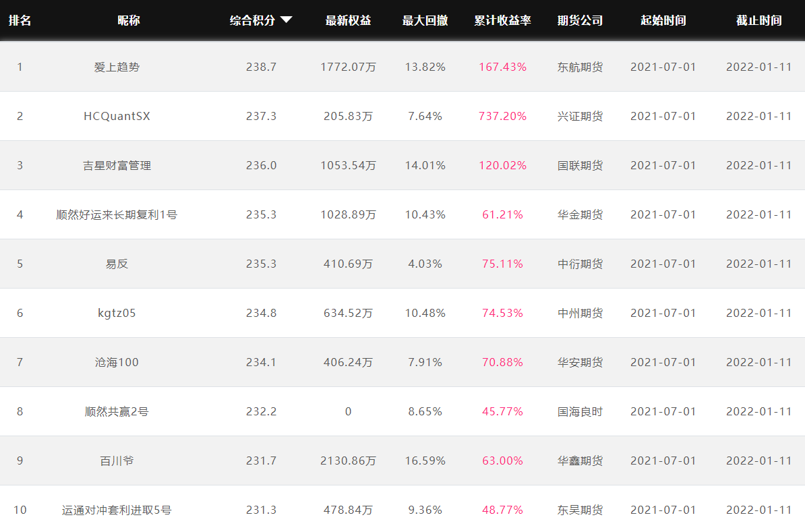
Task: Click the 期货公司 column header
Action: point(580,20)
